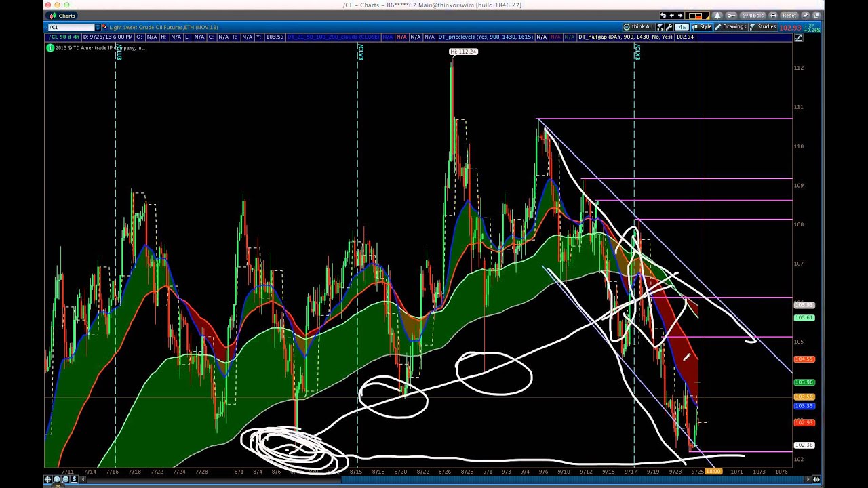
Task: Click the scrollbar left arrow
Action: click(x=83, y=479)
